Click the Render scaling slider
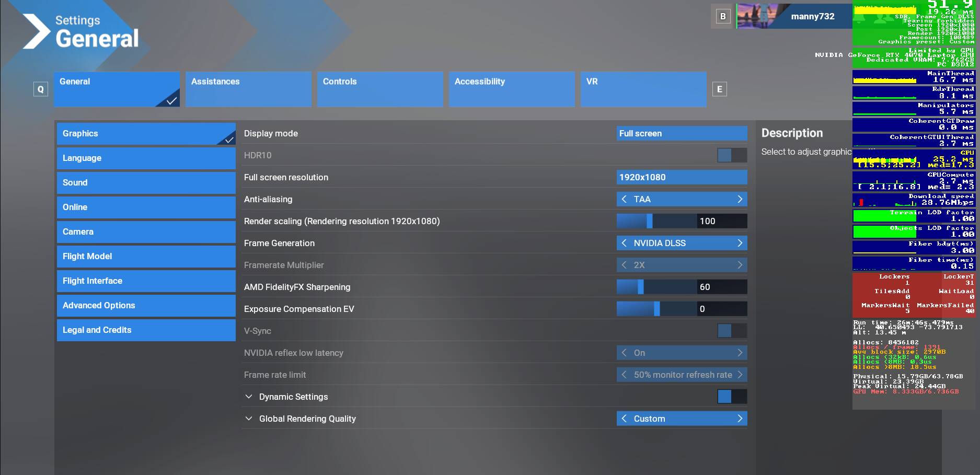The width and height of the screenshot is (980, 475). (656, 221)
